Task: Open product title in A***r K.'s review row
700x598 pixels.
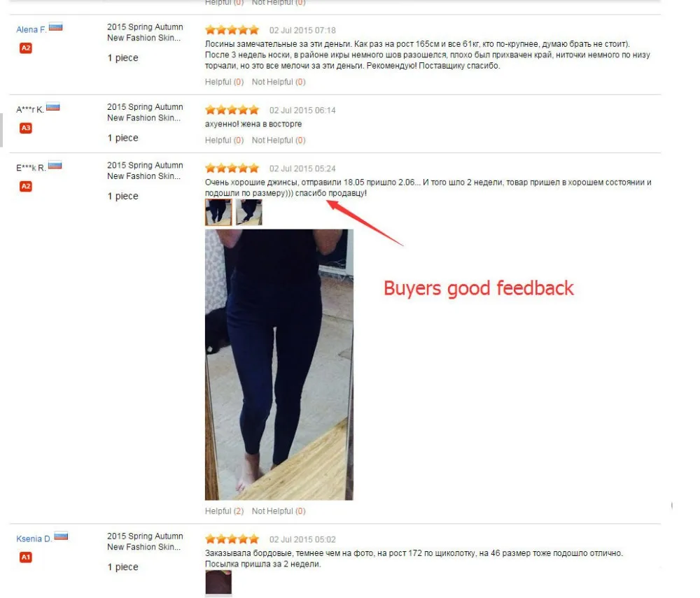Action: 145,113
